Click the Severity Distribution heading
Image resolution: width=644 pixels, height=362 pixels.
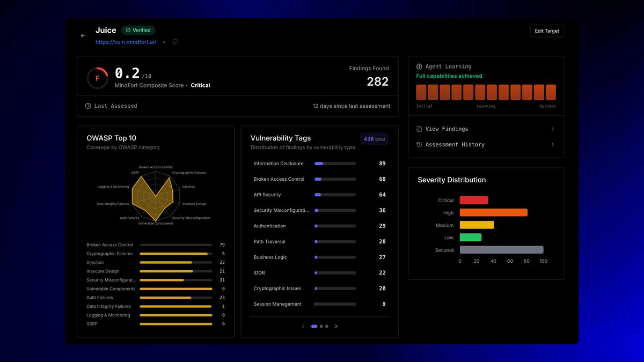point(452,180)
